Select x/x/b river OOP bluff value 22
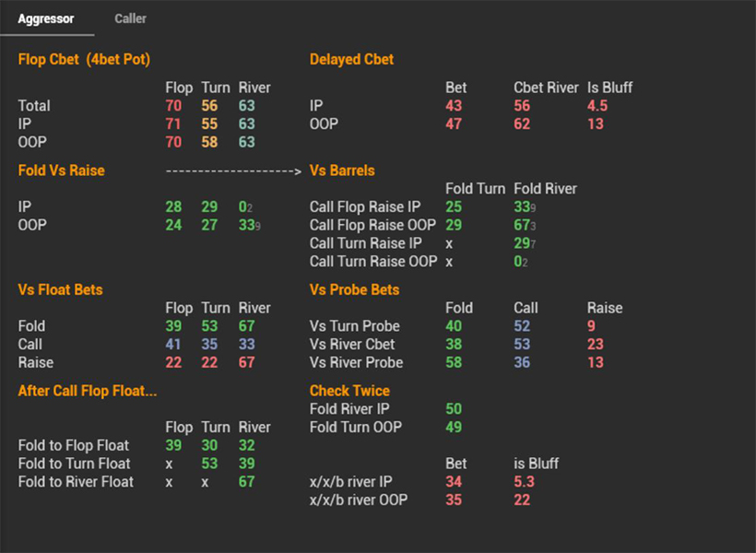This screenshot has width=756, height=553. (x=522, y=500)
